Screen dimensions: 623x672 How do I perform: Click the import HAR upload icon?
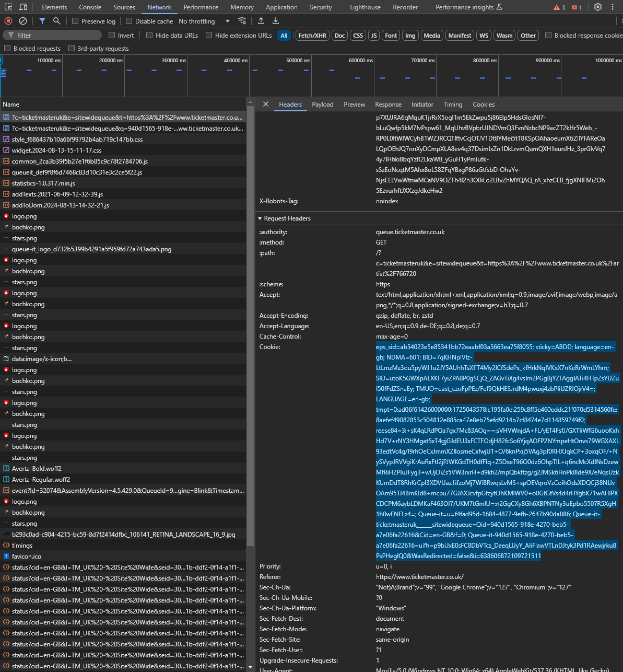coord(261,21)
